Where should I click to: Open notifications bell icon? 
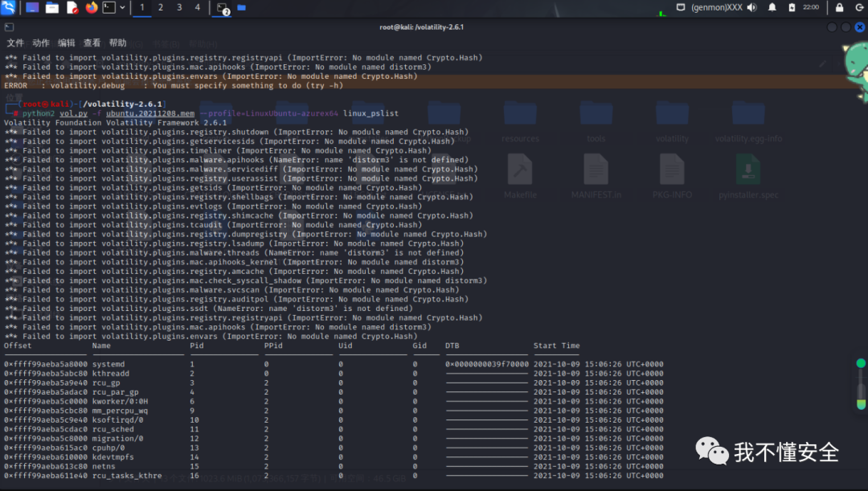point(772,7)
